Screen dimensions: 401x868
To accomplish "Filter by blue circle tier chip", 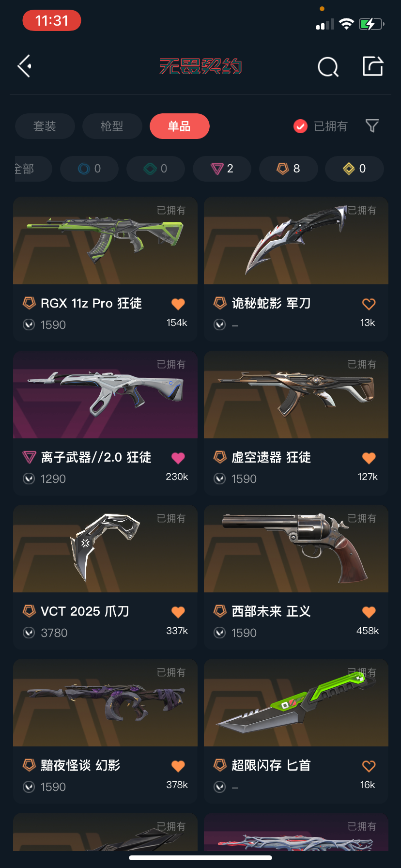I will [x=89, y=169].
